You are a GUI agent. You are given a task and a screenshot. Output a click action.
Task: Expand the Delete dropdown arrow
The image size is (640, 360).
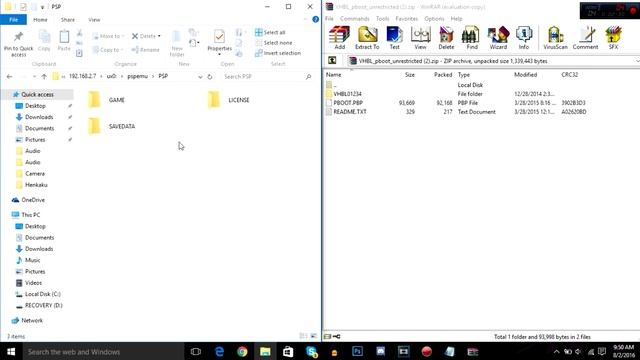pos(159,36)
